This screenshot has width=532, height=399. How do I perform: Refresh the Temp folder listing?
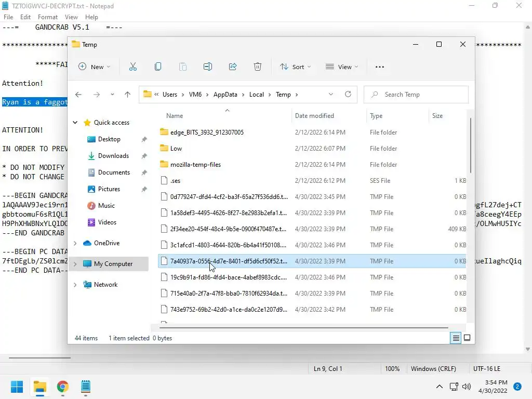(x=348, y=95)
